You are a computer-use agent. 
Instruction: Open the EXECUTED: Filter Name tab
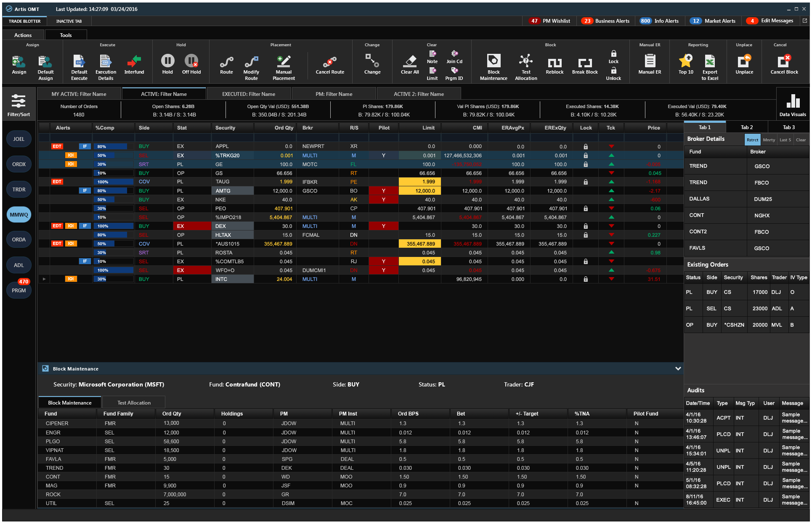[249, 94]
